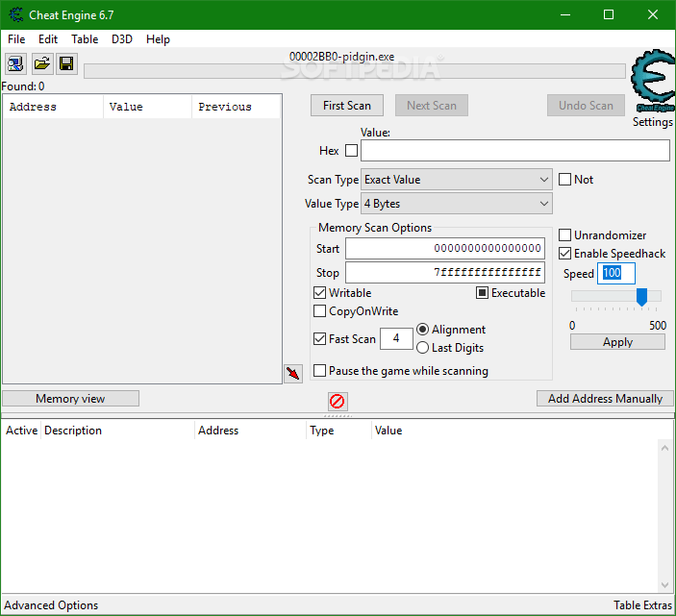Click the Stop address field

coord(445,272)
